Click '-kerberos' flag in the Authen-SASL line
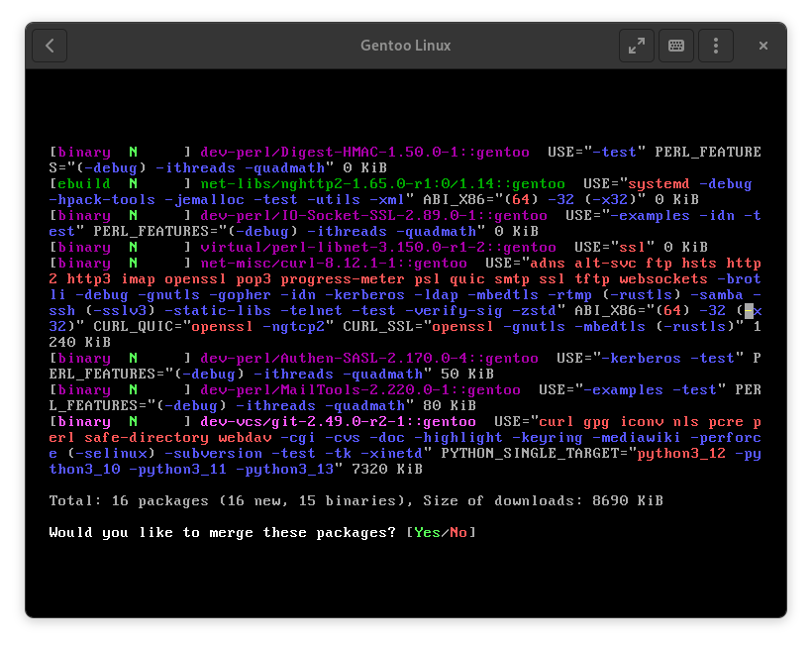812x646 pixels. click(x=641, y=359)
